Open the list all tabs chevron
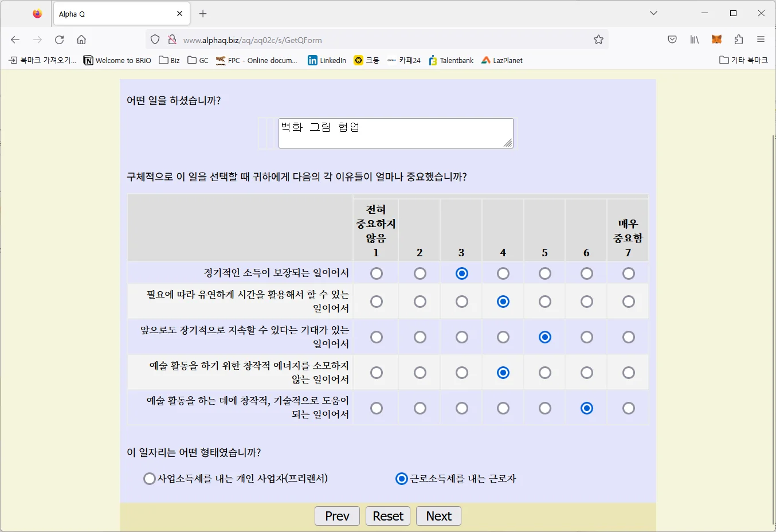The height and width of the screenshot is (532, 776). [x=653, y=13]
